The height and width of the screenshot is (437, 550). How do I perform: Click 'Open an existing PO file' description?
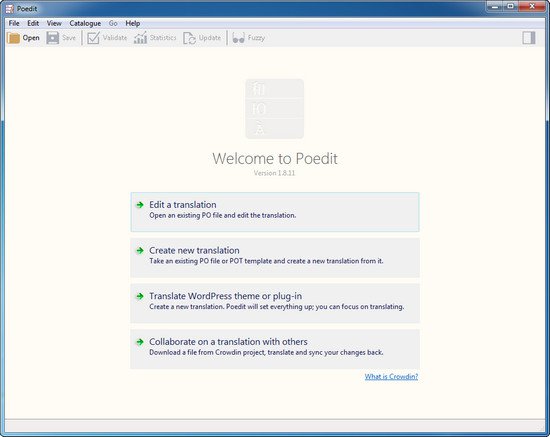(223, 215)
